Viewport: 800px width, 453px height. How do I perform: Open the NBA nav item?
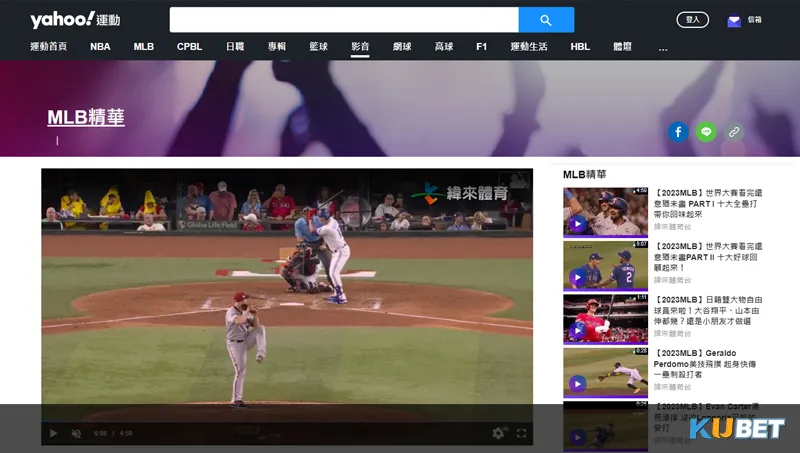tap(100, 46)
